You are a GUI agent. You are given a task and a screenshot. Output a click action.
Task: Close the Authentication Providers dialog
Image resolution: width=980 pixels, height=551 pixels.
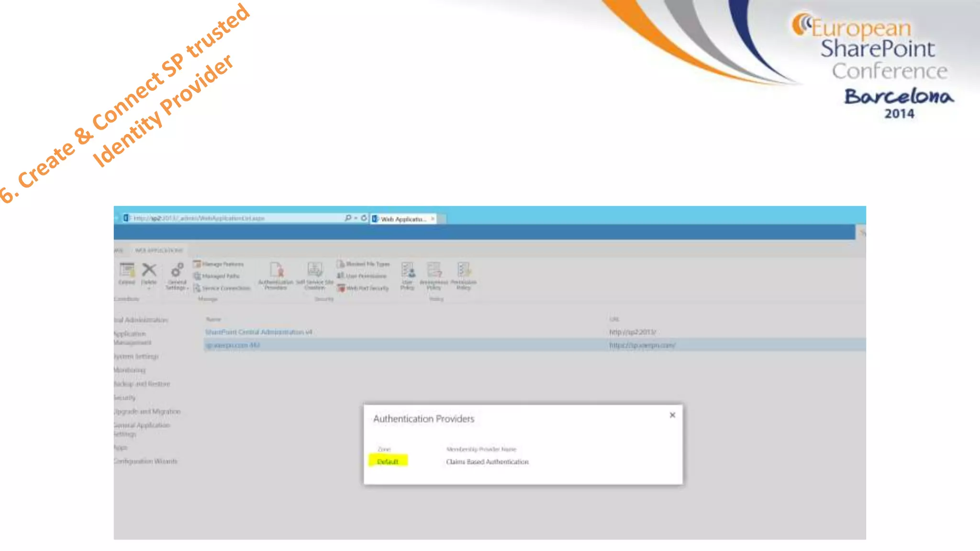[x=672, y=415]
